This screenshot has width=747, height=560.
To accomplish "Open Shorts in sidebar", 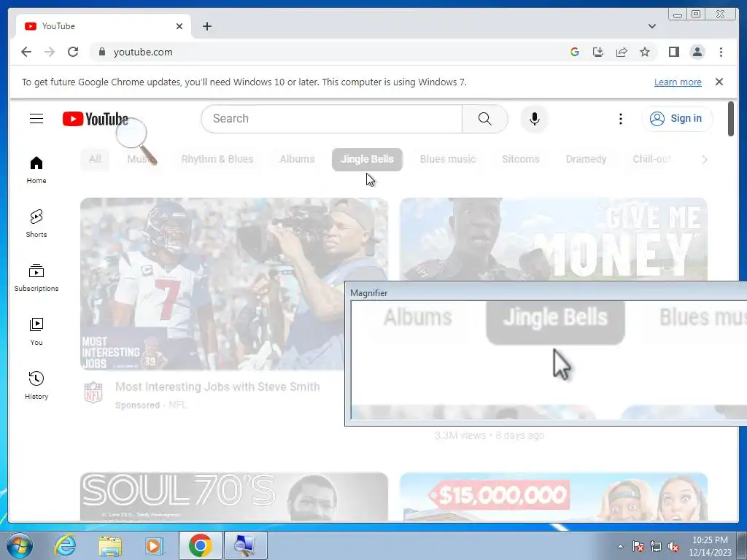I will [36, 224].
